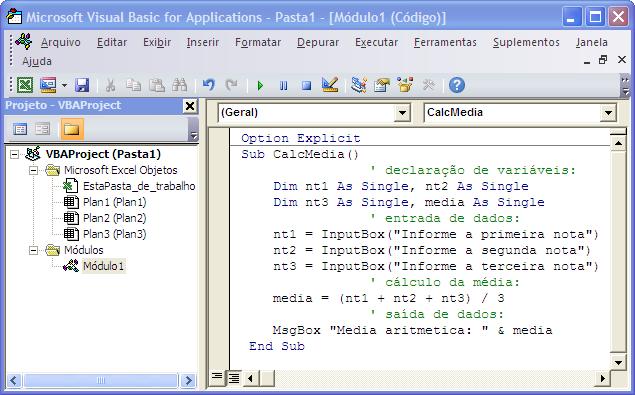This screenshot has width=635, height=395.
Task: Click the View Code icon in Project panel
Action: click(20, 129)
